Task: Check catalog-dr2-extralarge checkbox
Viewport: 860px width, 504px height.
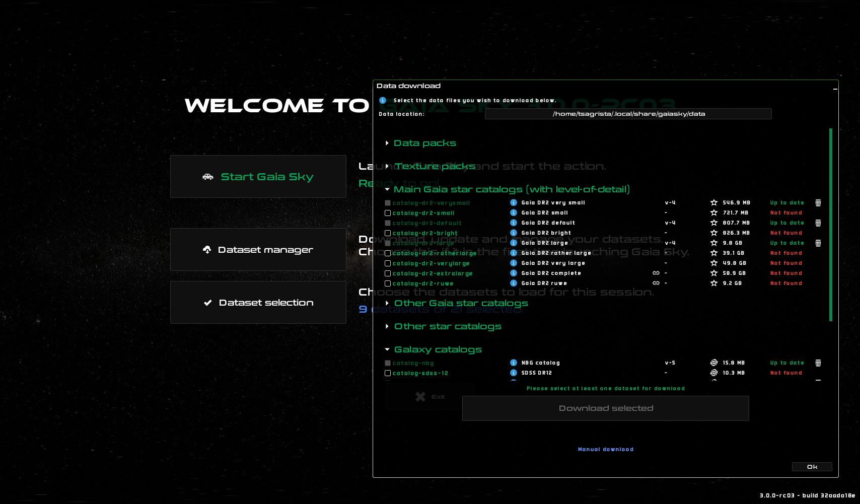Action: pos(388,273)
